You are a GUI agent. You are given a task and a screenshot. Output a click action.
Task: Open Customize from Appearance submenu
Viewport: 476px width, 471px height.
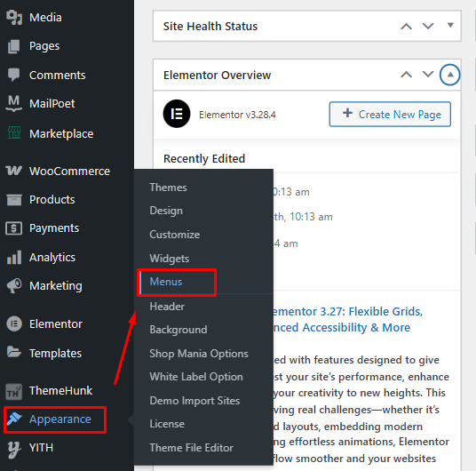[x=175, y=235]
